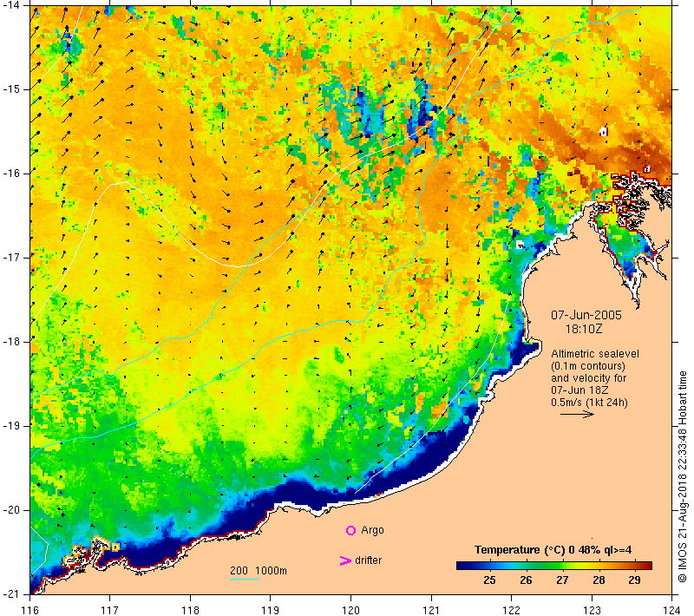This screenshot has width=694, height=616.
Task: Click the 'Temperature (°C) 0 48% ql>=4' title
Action: pyautogui.click(x=553, y=550)
